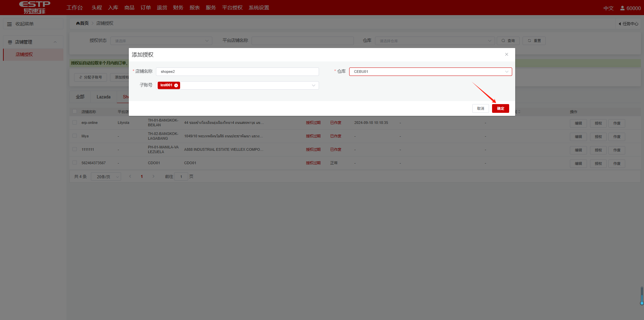This screenshot has width=644, height=320.
Task: Open the 仓库 CEBU01 dropdown
Action: tap(430, 72)
